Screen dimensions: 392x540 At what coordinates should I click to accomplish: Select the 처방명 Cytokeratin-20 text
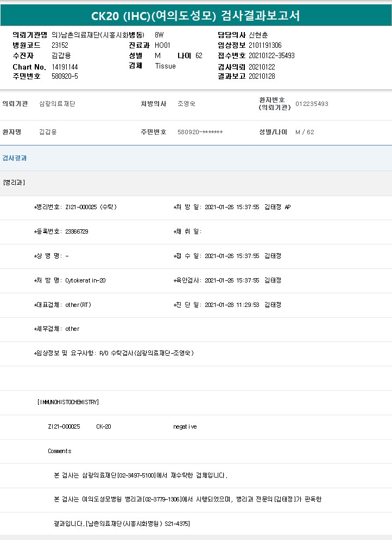click(85, 280)
